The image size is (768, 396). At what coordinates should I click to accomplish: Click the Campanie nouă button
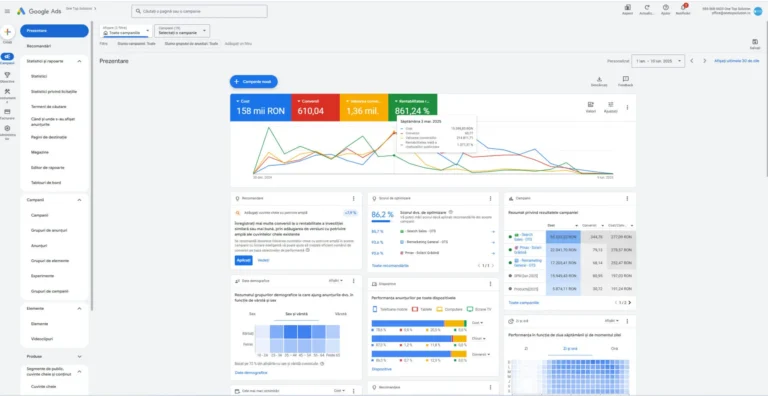(x=254, y=82)
